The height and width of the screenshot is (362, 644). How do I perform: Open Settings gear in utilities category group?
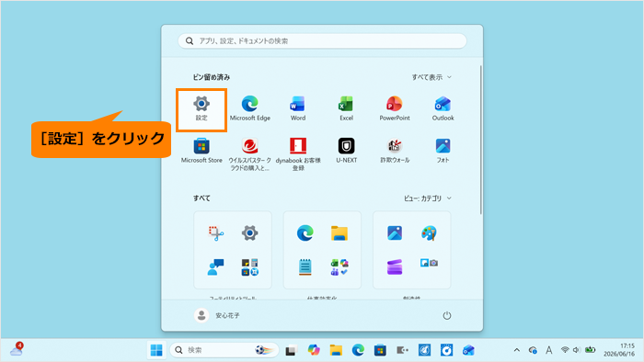249,232
